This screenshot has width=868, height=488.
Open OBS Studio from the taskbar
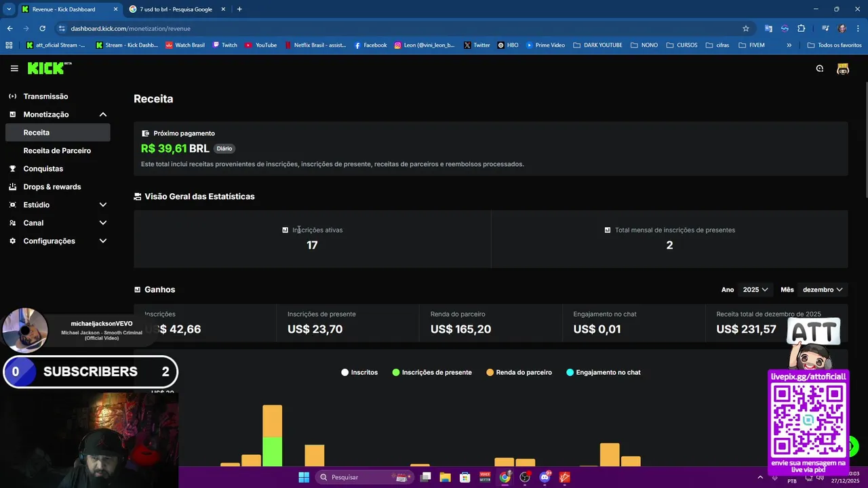pyautogui.click(x=525, y=477)
